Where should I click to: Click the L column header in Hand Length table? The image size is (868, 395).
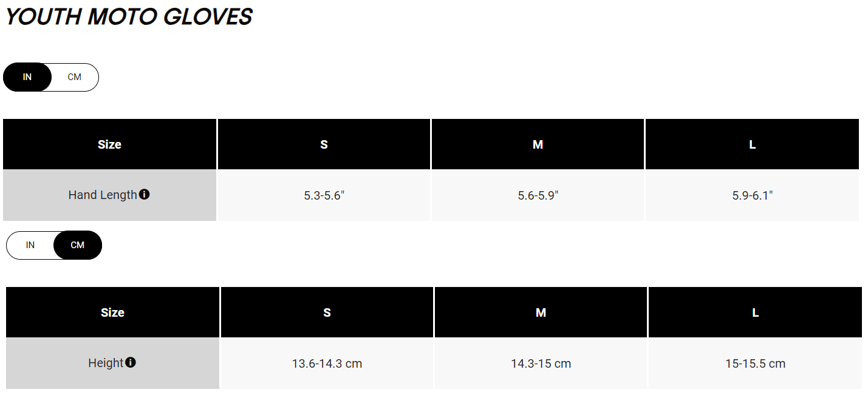pos(752,144)
